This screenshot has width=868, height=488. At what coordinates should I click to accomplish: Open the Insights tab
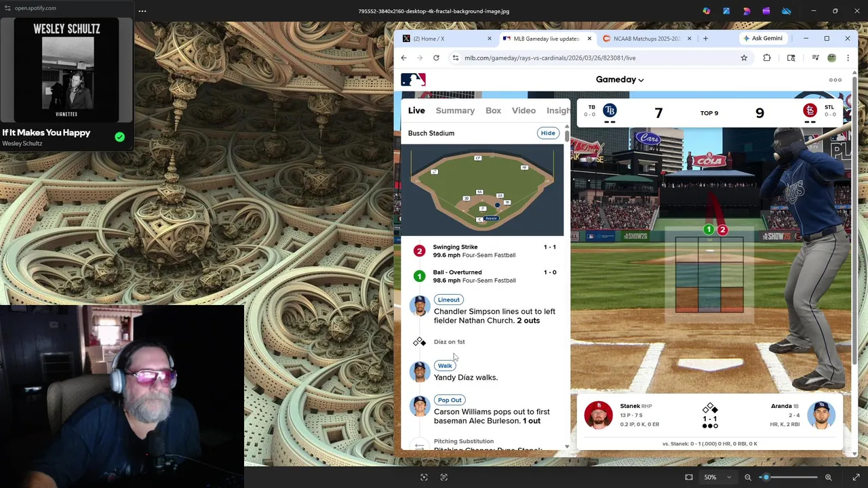pyautogui.click(x=558, y=110)
